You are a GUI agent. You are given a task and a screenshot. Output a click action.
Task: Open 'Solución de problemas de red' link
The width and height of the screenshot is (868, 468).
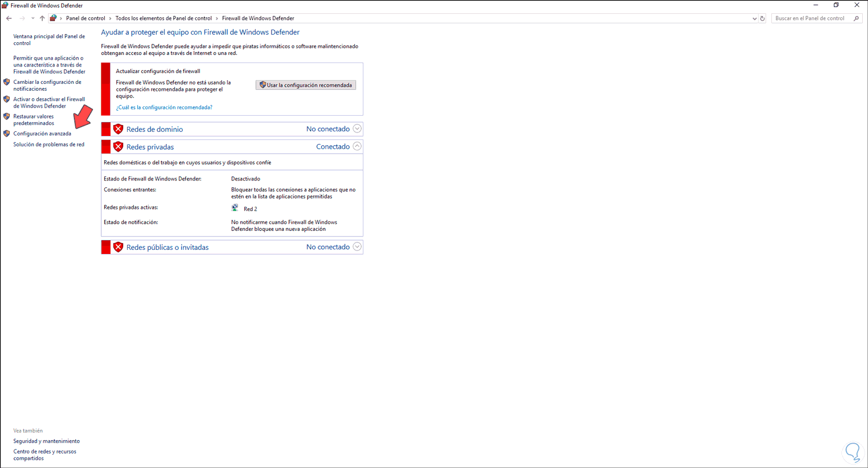[49, 145]
